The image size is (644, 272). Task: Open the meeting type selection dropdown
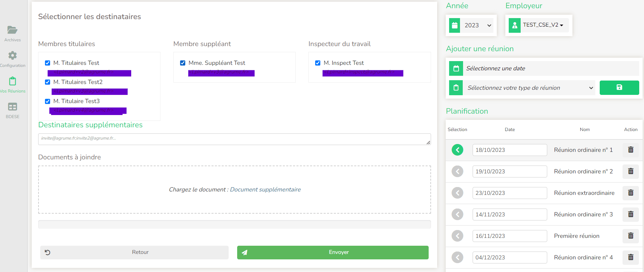click(x=530, y=88)
